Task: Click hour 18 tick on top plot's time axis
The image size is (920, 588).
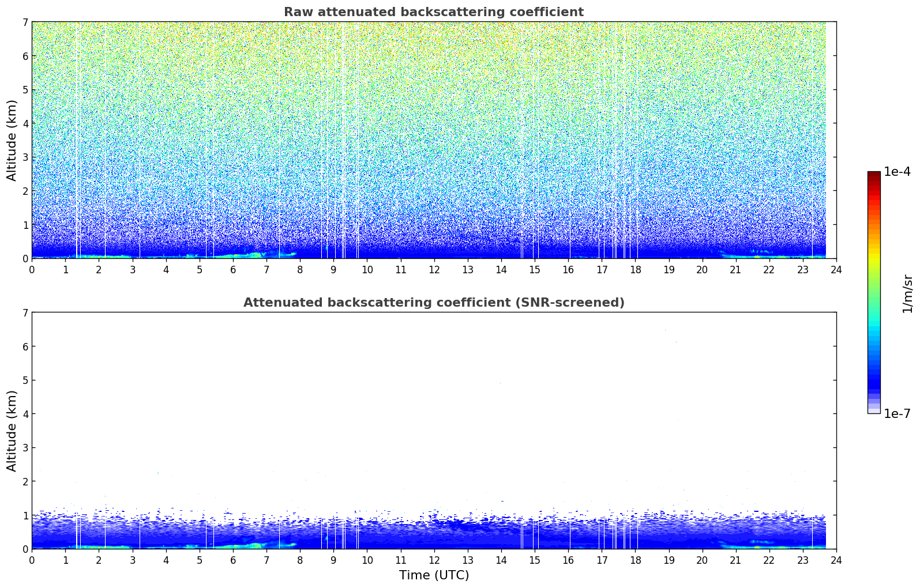Action: click(x=635, y=270)
